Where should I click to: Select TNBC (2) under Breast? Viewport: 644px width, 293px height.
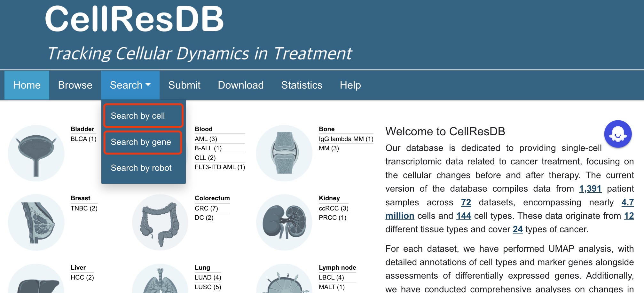click(84, 208)
